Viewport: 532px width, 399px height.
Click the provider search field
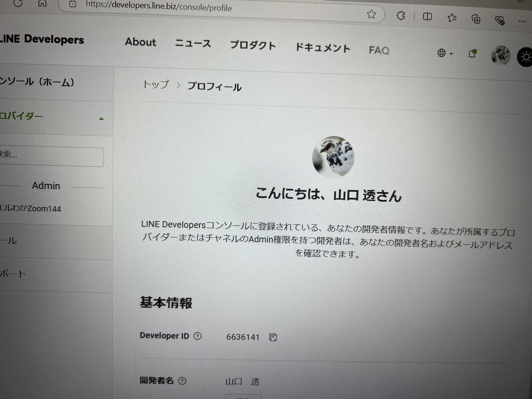coord(52,156)
